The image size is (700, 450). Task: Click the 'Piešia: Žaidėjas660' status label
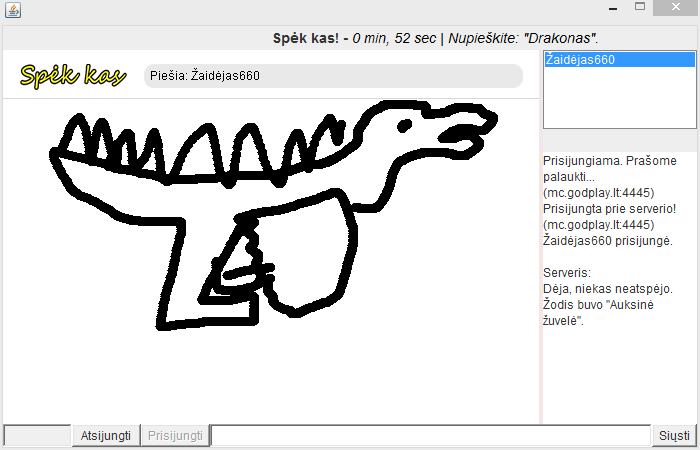point(333,76)
